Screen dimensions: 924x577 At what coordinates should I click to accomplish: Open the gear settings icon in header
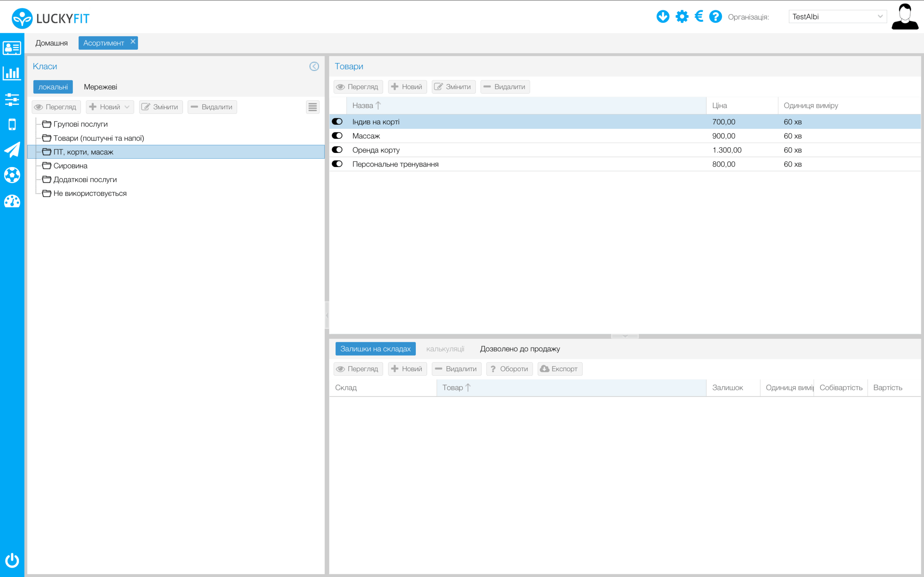click(681, 17)
